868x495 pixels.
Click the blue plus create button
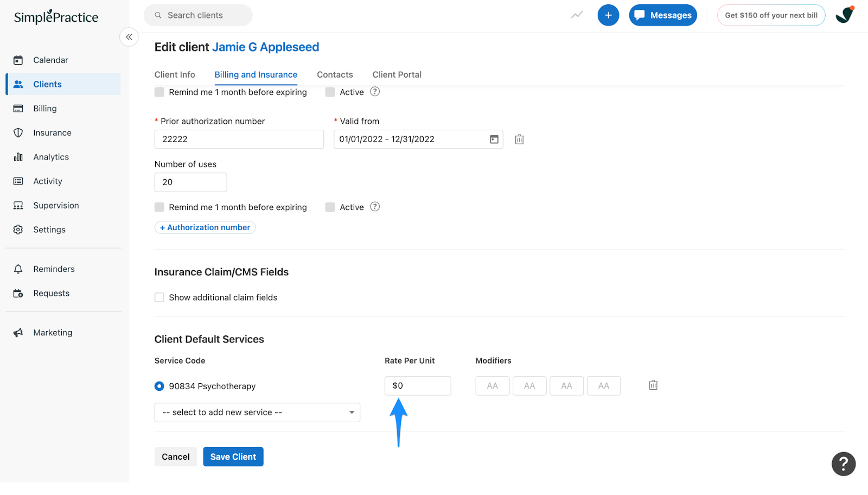[x=608, y=15]
